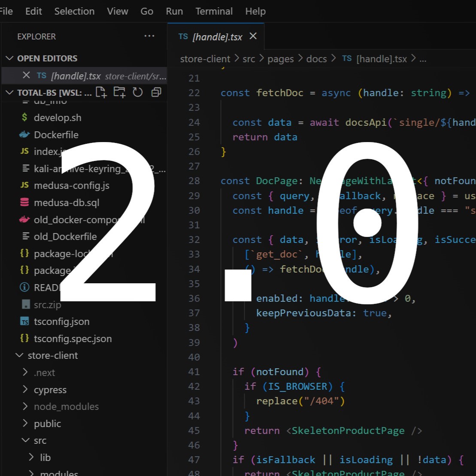
Task: Click the TS icon on tsconfig.json
Action: coord(24,321)
